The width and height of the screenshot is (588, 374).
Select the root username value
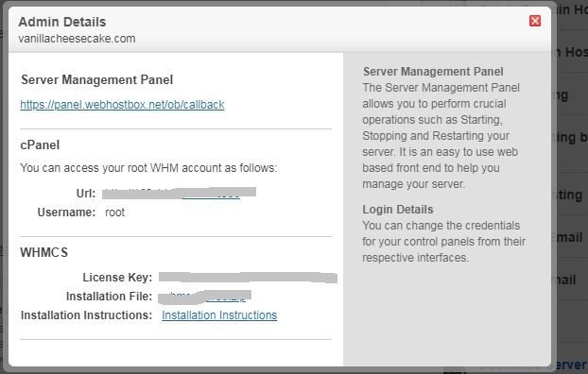114,212
